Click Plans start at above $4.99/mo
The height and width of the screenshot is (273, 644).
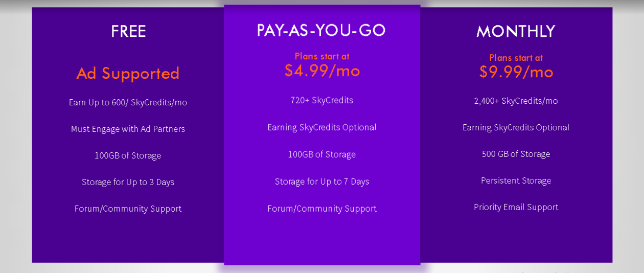[x=322, y=56]
